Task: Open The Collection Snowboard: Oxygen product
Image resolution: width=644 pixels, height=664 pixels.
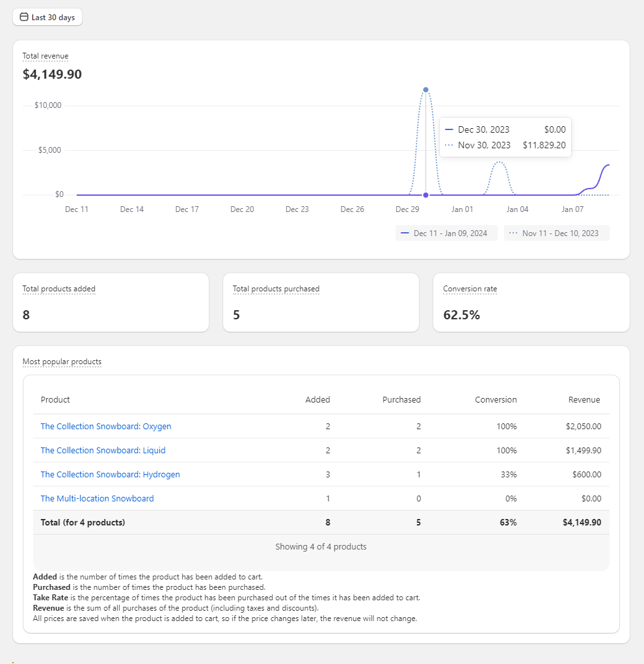Action: [x=106, y=427]
